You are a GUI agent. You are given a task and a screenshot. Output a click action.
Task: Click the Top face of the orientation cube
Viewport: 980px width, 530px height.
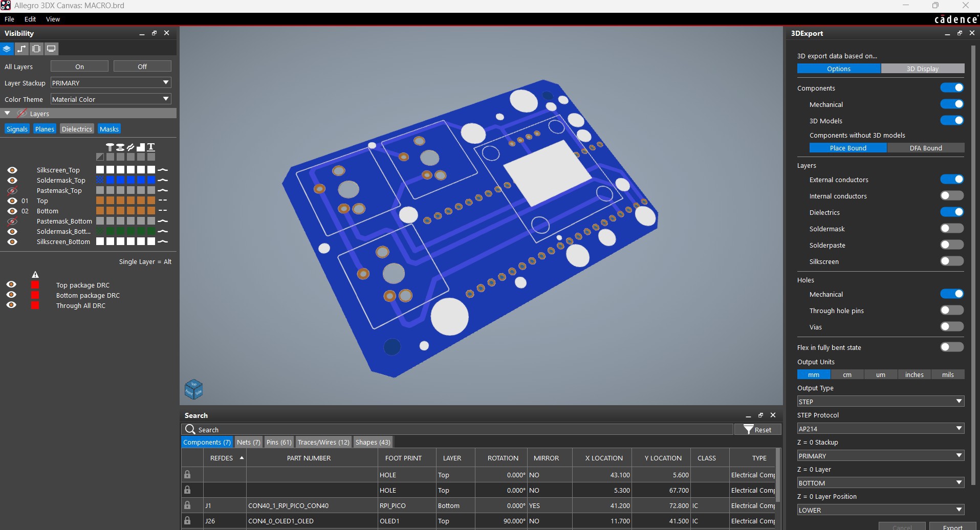click(193, 383)
